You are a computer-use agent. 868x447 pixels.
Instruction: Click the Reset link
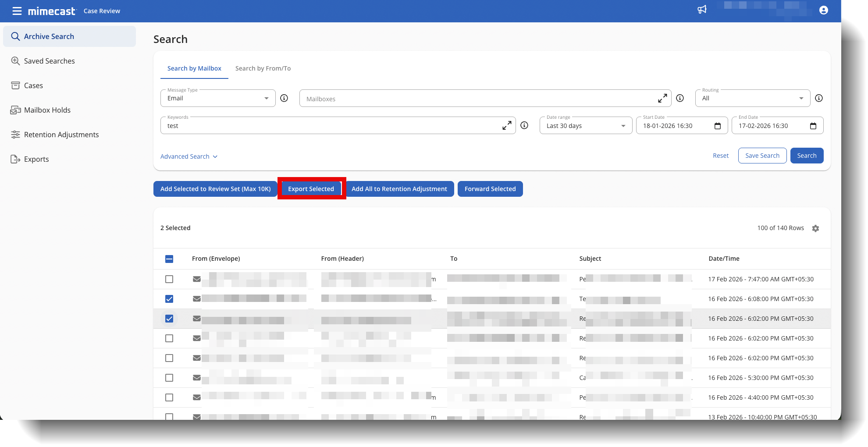point(720,156)
